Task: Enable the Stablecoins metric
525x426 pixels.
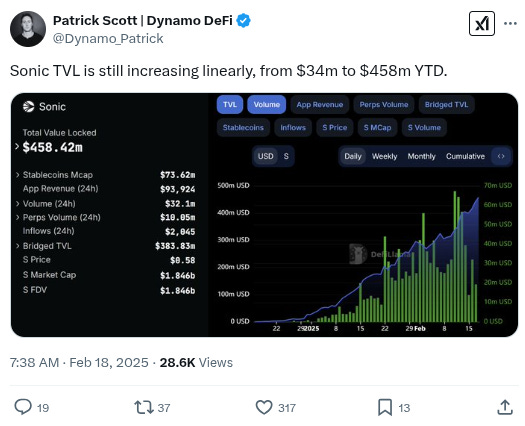Action: (243, 128)
